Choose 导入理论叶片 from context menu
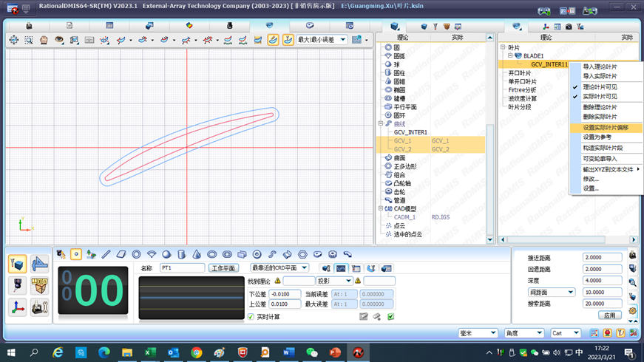Screen dimensions: 644x362 600,66
